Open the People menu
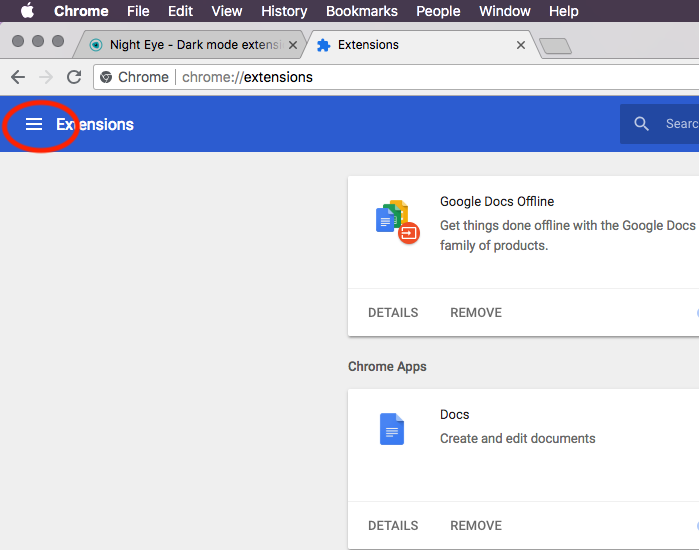699x550 pixels. coord(438,11)
